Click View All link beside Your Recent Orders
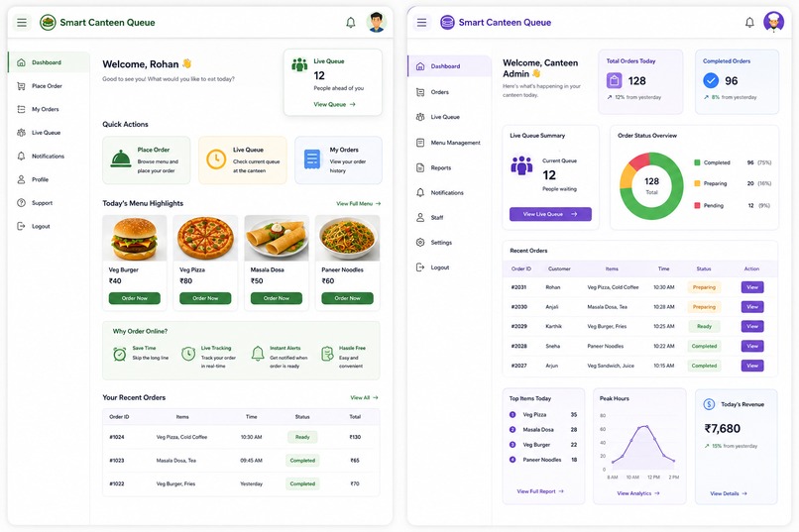 [364, 397]
